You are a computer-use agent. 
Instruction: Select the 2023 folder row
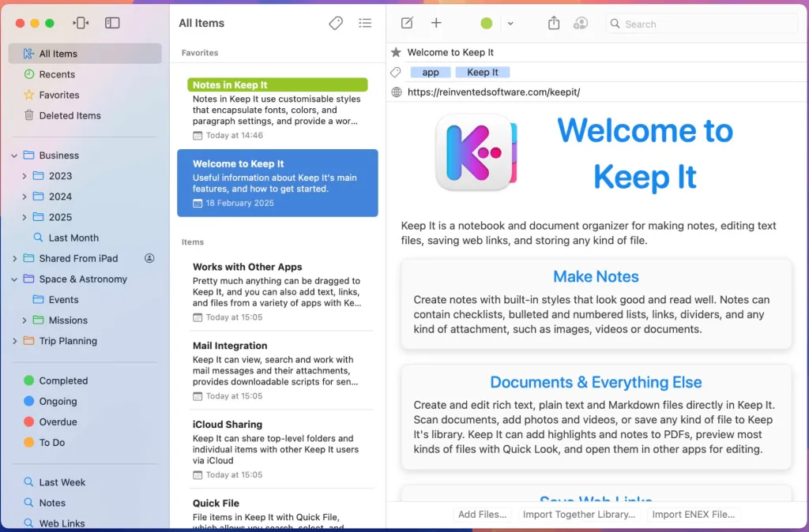85,176
